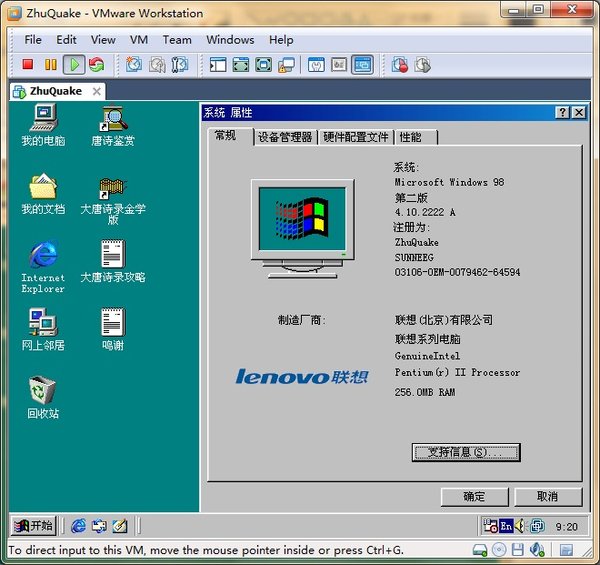Click the En input language tray indicator
This screenshot has width=600, height=565.
point(506,526)
